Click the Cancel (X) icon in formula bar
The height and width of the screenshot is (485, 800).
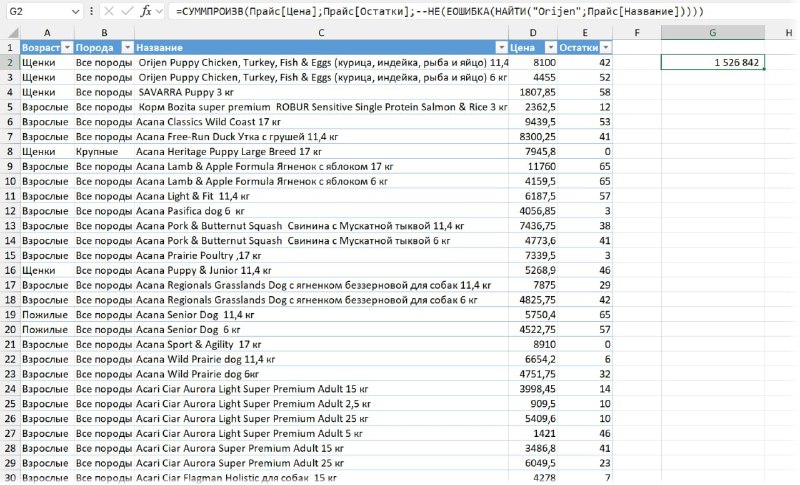[x=108, y=11]
